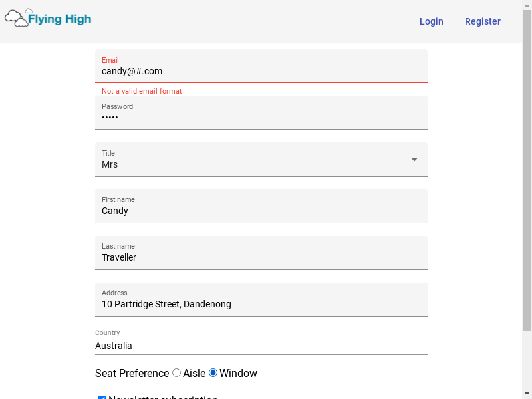Select the Last name field with Traveller
532x399 pixels.
pos(261,257)
